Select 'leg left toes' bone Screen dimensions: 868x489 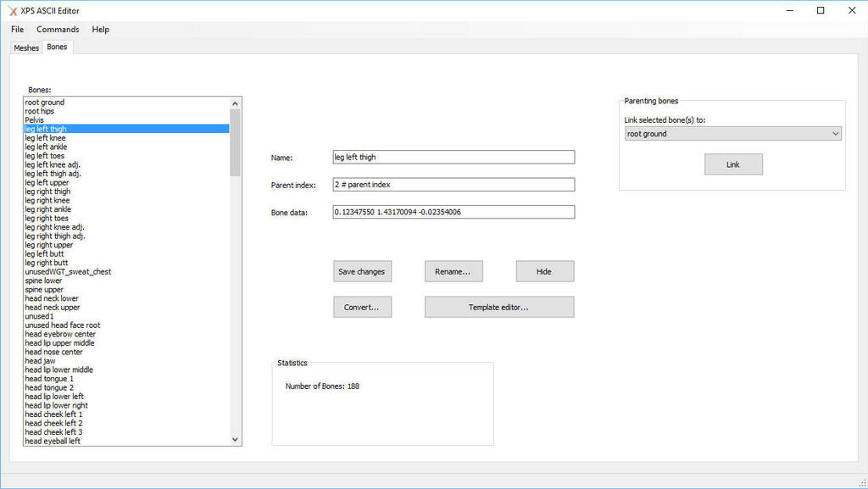click(126, 156)
